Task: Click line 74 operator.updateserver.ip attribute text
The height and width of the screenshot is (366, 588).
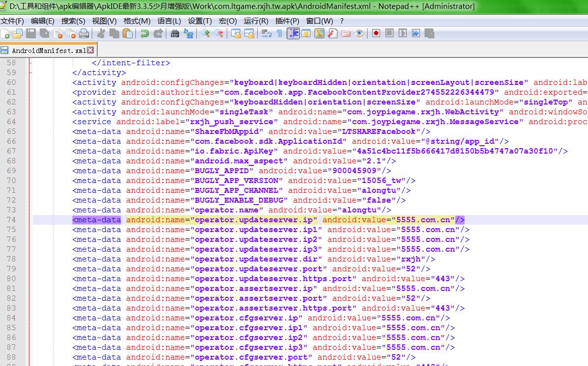Action: [255, 220]
